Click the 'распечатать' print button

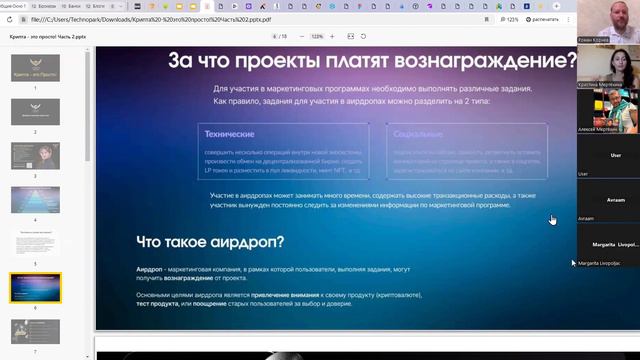click(x=542, y=20)
